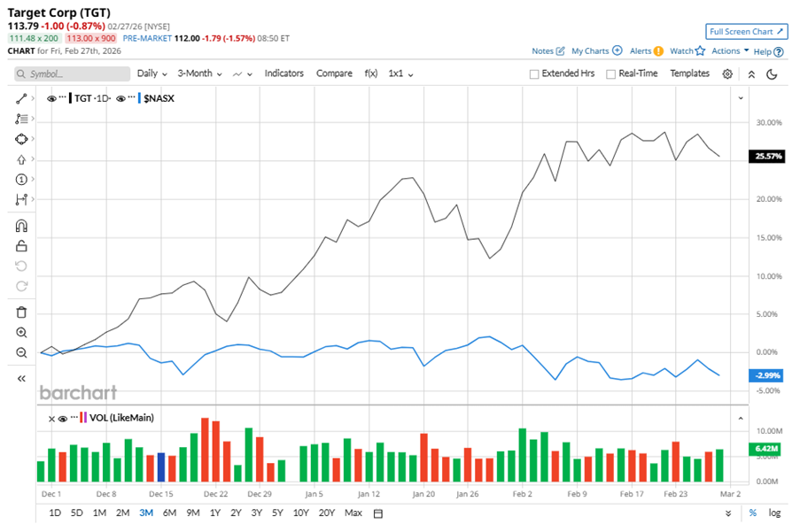Open the Indicators menu
Image resolution: width=800 pixels, height=532 pixels.
tap(283, 73)
